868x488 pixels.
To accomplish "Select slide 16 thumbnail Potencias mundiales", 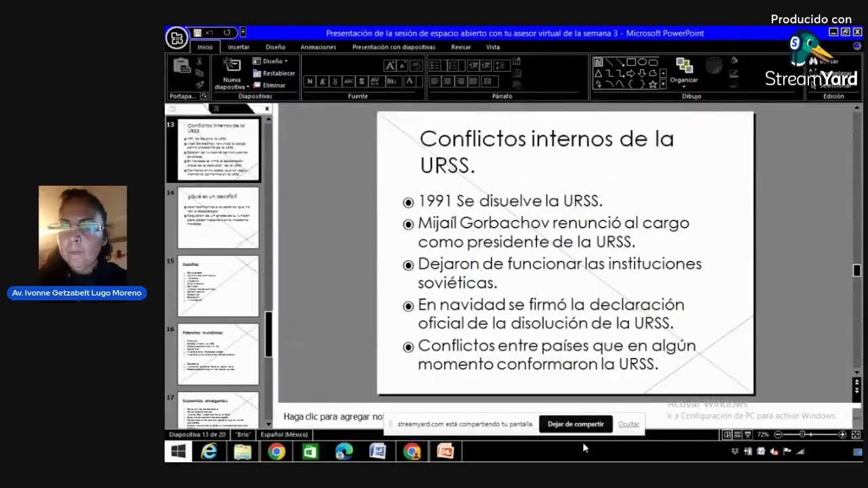I will (218, 354).
